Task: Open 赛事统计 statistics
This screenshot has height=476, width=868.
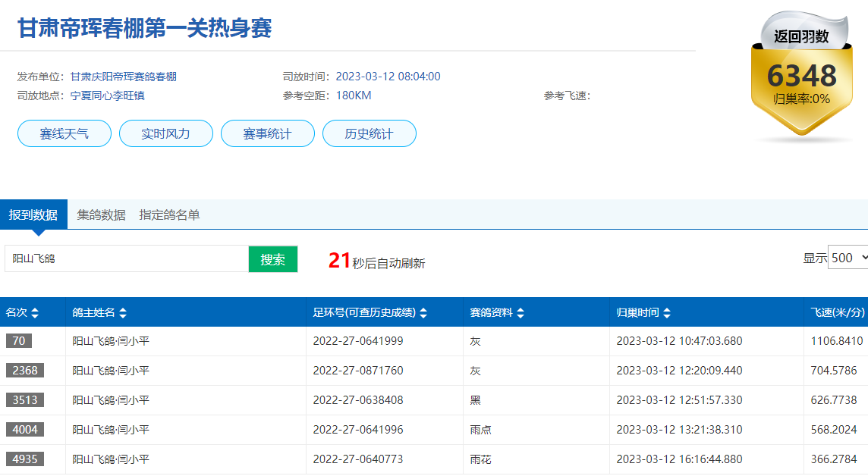Action: [x=267, y=133]
